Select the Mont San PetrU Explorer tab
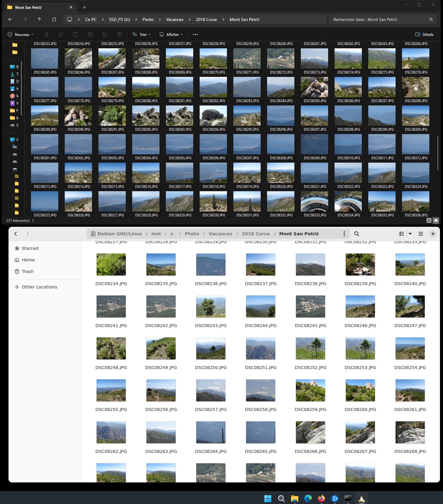Image resolution: width=443 pixels, height=504 pixels. [x=28, y=7]
